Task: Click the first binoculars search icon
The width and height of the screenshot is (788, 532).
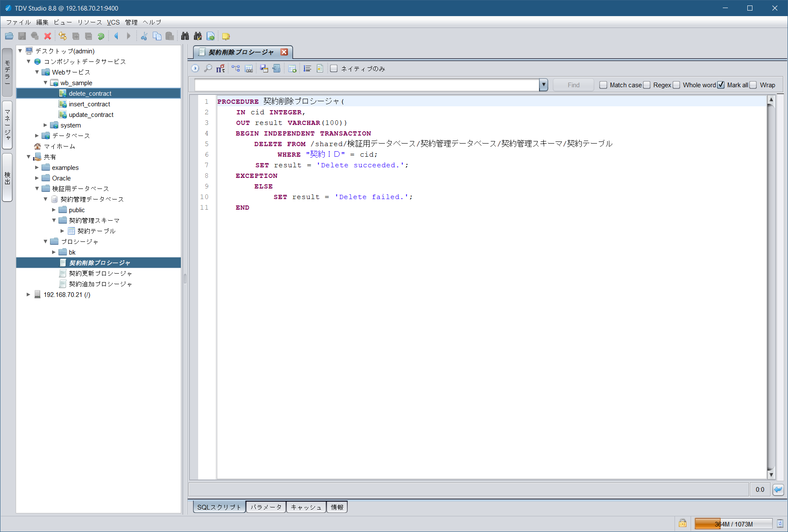Action: [185, 36]
